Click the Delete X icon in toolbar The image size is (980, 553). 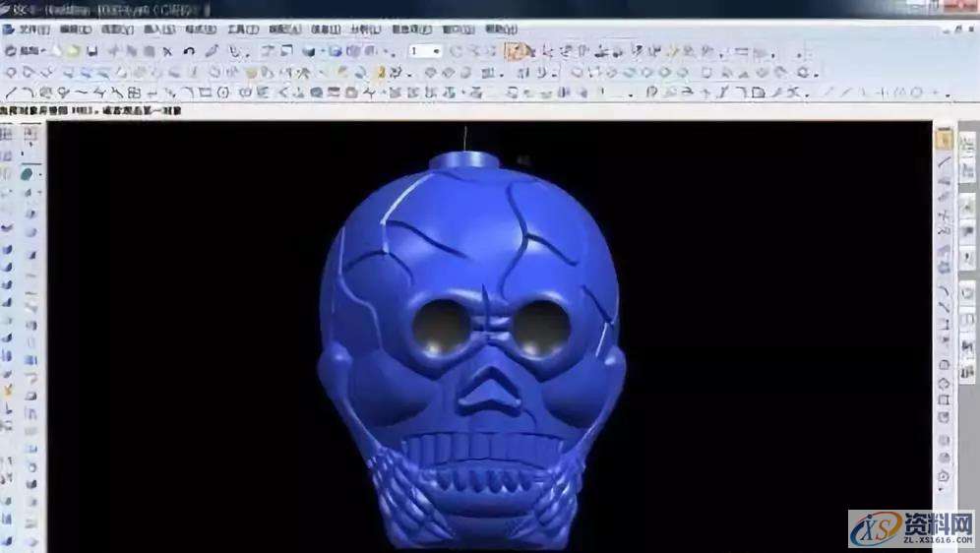point(167,51)
